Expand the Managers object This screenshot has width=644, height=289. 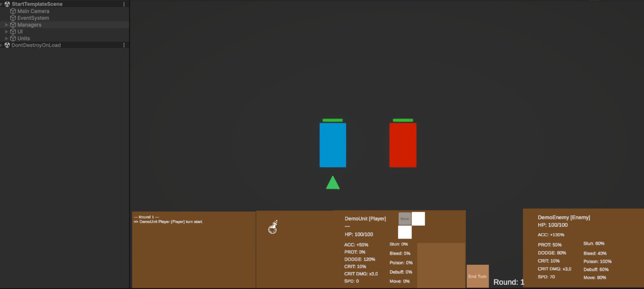[7, 25]
